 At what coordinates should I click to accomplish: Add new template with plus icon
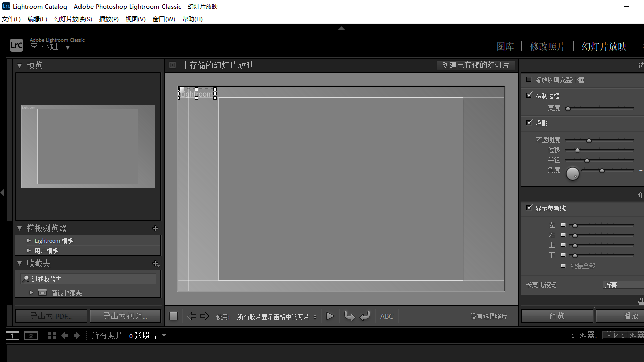click(155, 228)
